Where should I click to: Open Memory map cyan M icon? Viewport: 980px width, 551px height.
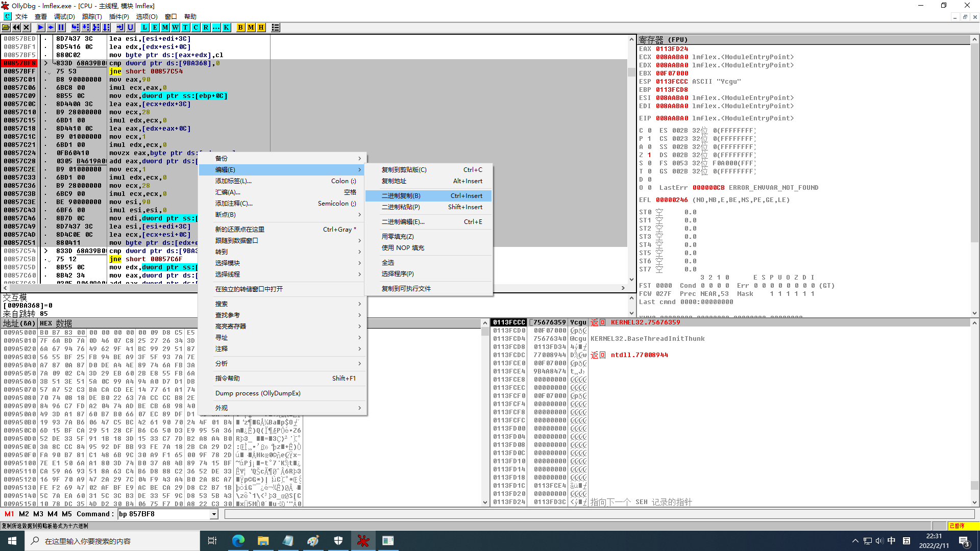coord(165,28)
